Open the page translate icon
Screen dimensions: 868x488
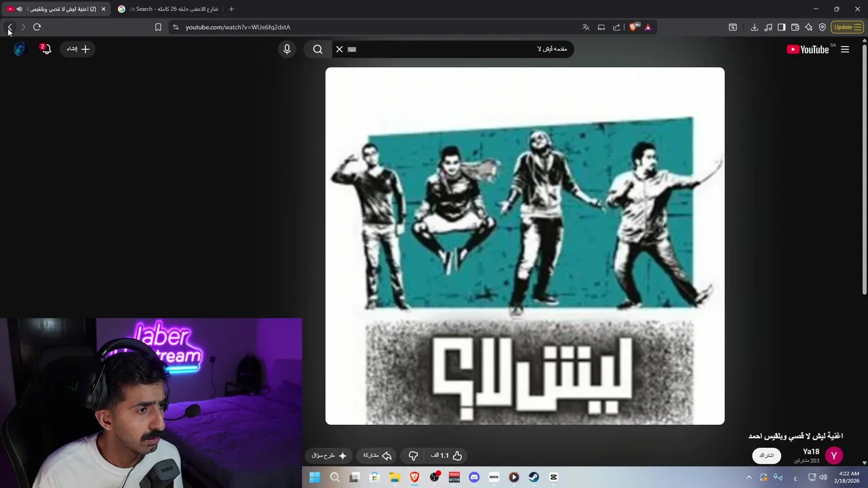click(x=586, y=27)
